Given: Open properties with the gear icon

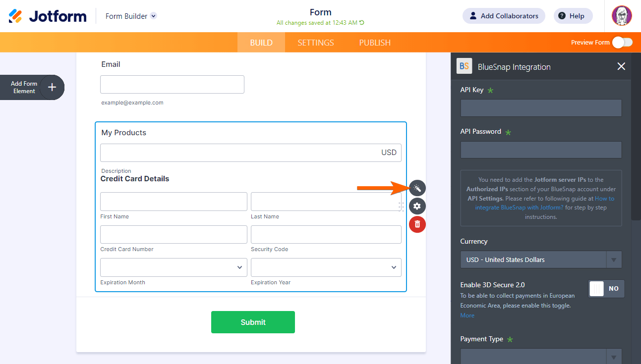Looking at the screenshot, I should point(417,207).
